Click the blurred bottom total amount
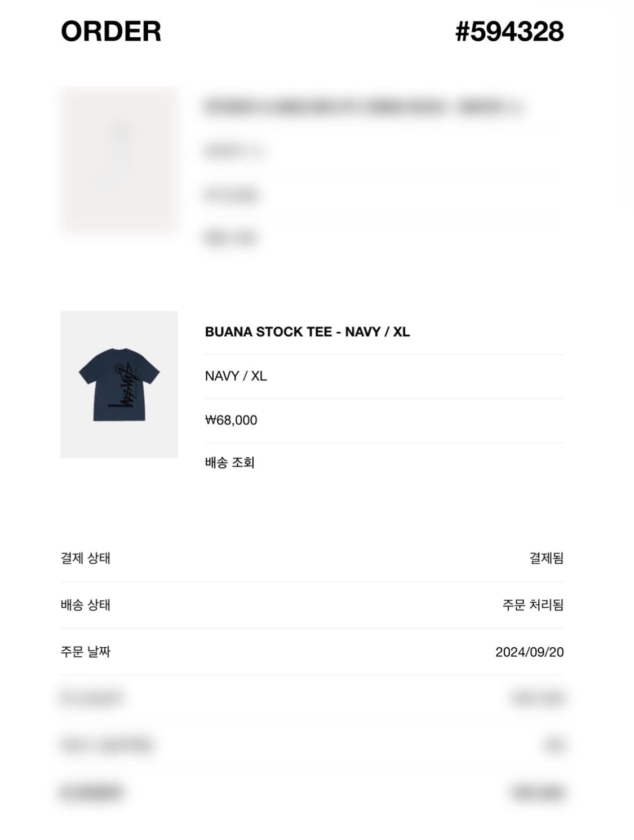The height and width of the screenshot is (840, 634). pyautogui.click(x=538, y=793)
